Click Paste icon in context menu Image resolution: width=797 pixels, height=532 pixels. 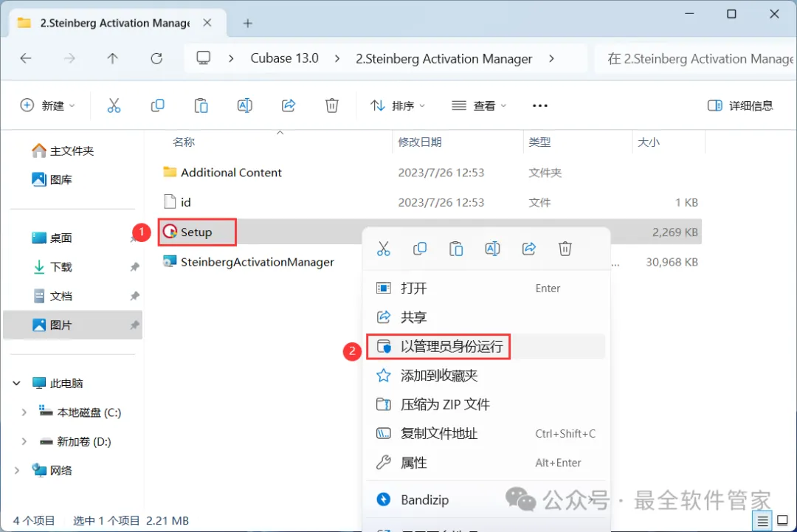click(x=456, y=249)
